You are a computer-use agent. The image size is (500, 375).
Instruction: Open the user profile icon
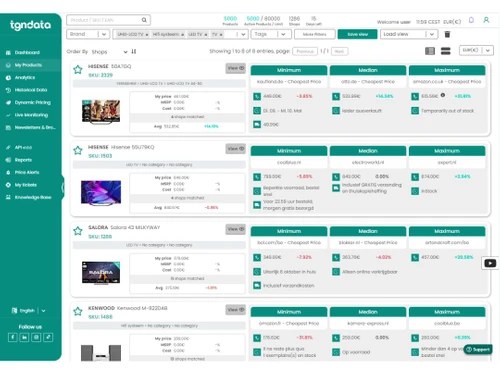point(486,20)
